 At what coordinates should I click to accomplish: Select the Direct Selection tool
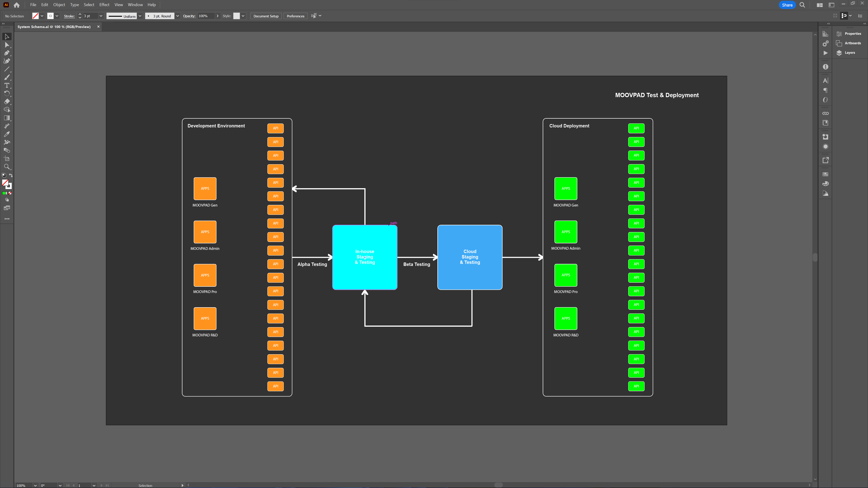pos(7,45)
